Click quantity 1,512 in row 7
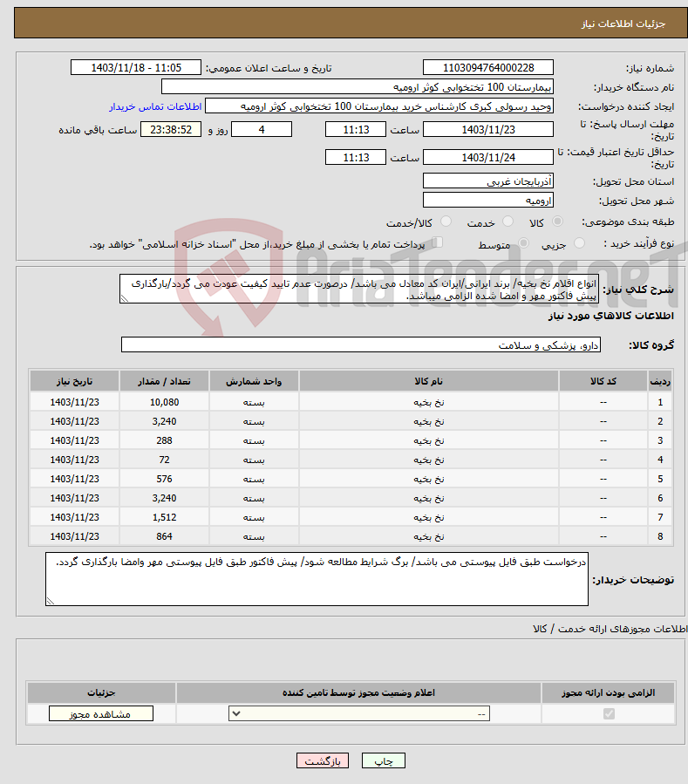The width and height of the screenshot is (688, 784). 165,517
